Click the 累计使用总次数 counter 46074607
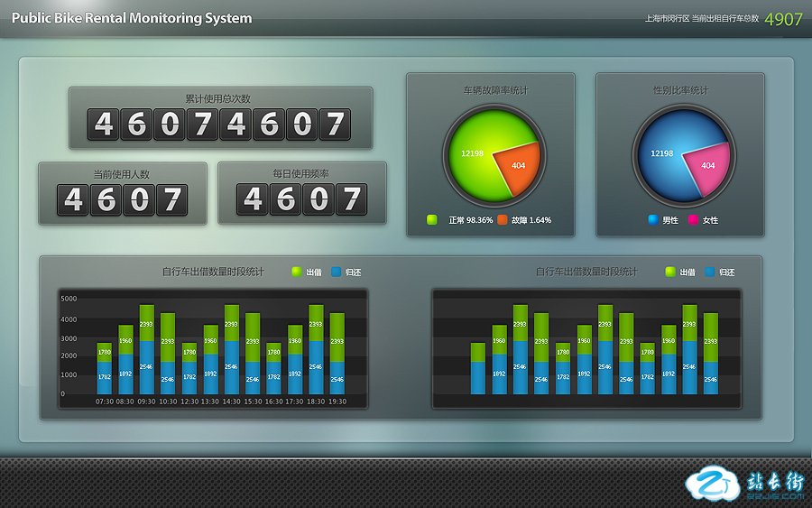812x508 pixels. (x=220, y=125)
